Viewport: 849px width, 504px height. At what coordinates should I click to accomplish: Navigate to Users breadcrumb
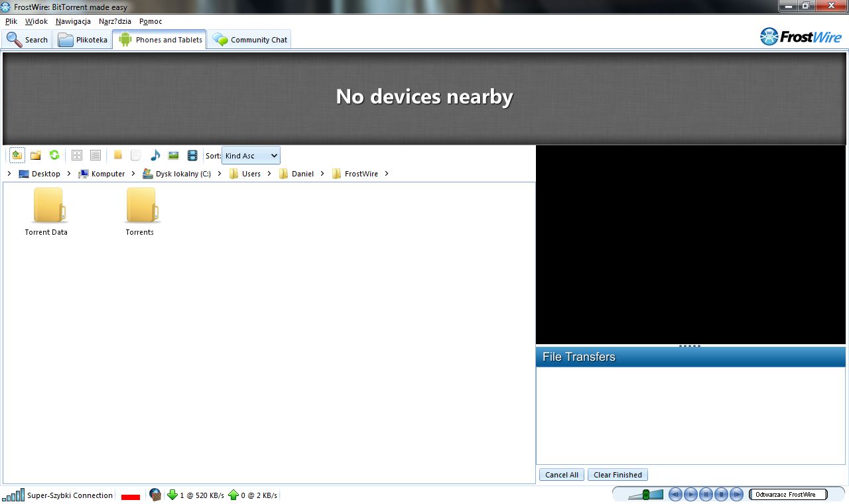[x=245, y=174]
